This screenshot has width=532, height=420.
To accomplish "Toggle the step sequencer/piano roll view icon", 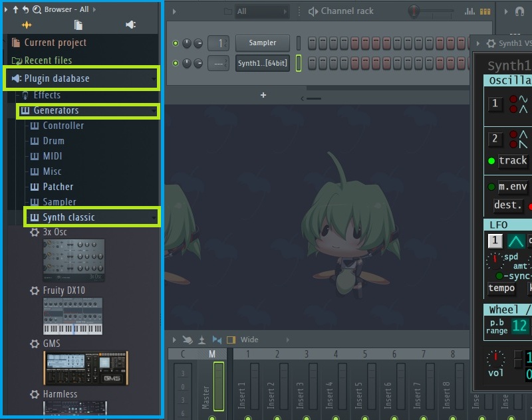I will [485, 12].
